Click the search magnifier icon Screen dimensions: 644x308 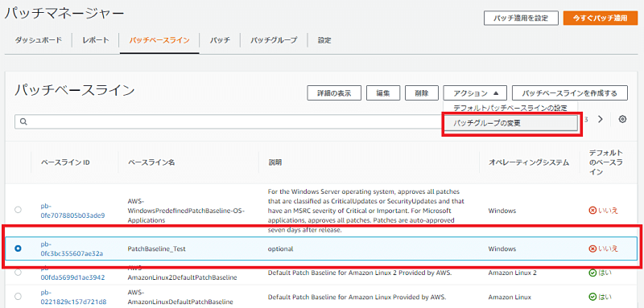23,121
